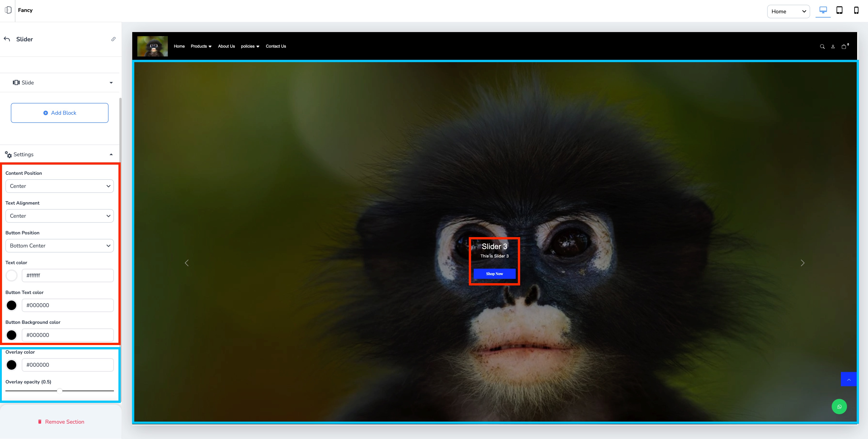The height and width of the screenshot is (439, 868).
Task: Open the Overlay color swatch
Action: [x=12, y=365]
